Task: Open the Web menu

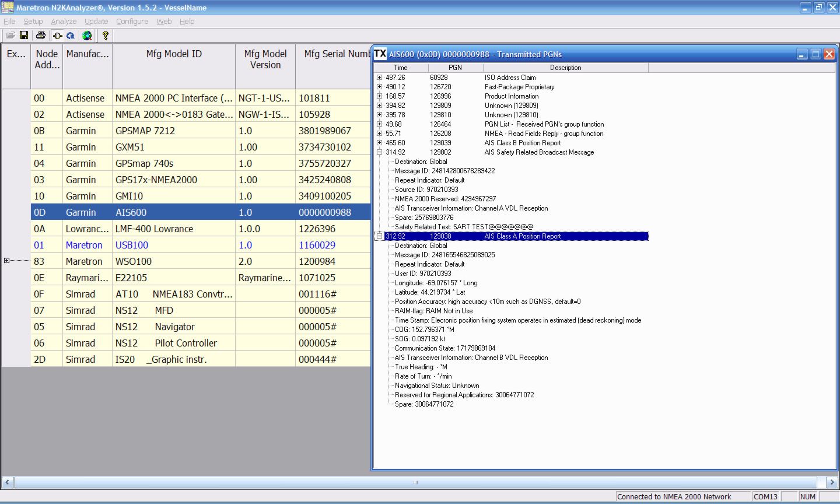Action: click(x=164, y=22)
